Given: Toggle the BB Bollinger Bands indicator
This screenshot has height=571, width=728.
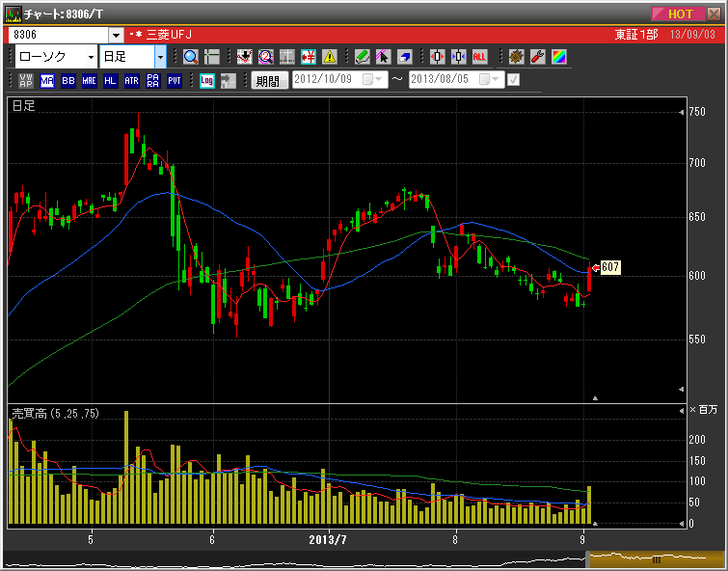Looking at the screenshot, I should tap(68, 81).
